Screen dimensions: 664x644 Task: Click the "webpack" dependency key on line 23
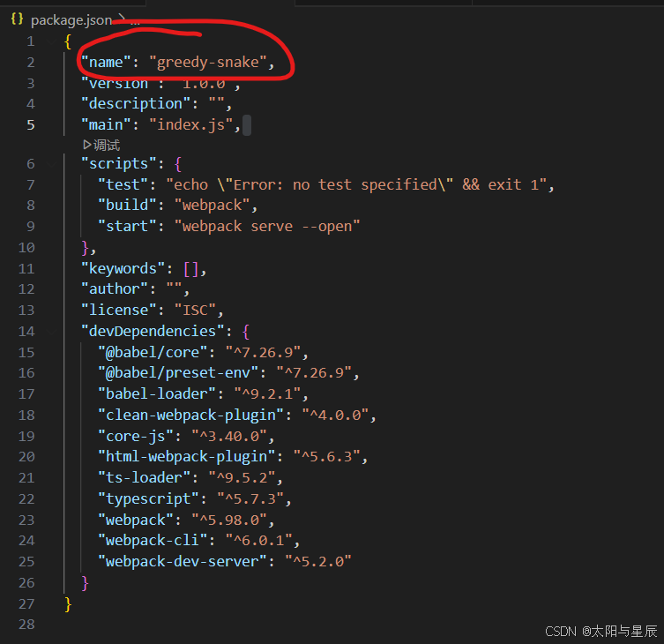coord(136,520)
